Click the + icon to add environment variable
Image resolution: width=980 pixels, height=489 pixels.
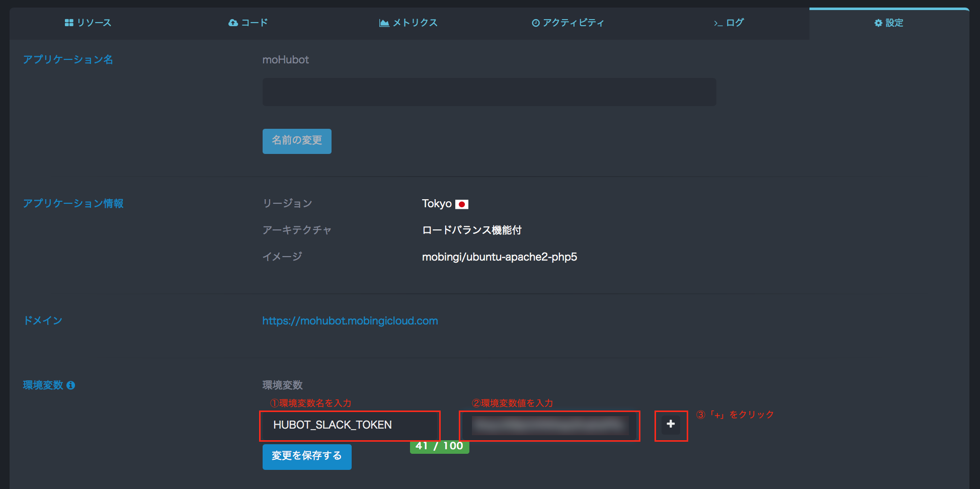[x=671, y=424]
